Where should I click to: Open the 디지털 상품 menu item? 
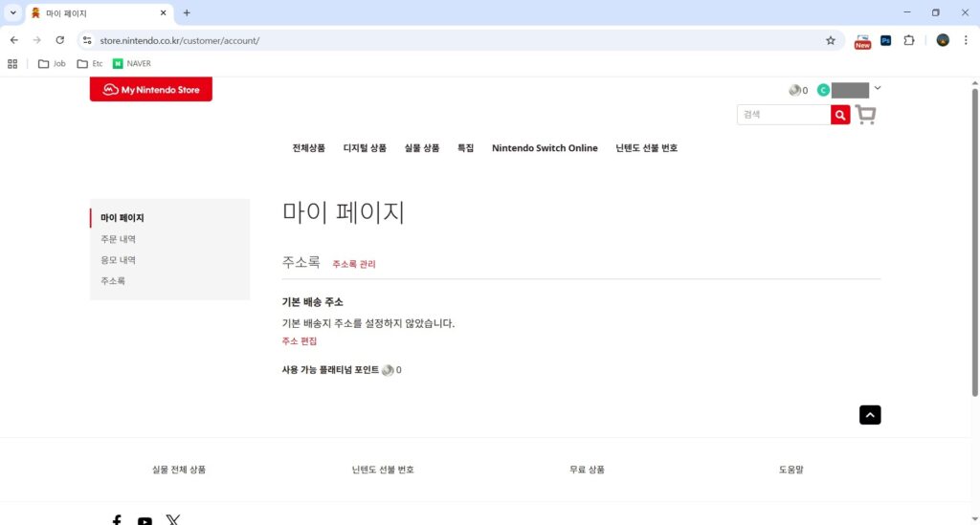tap(365, 148)
